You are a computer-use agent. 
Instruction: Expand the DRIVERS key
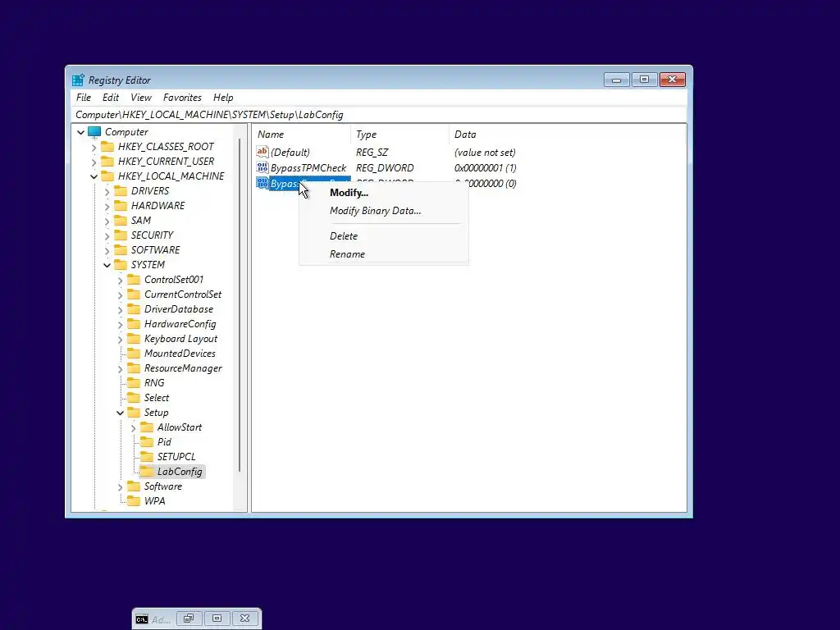pyautogui.click(x=107, y=191)
